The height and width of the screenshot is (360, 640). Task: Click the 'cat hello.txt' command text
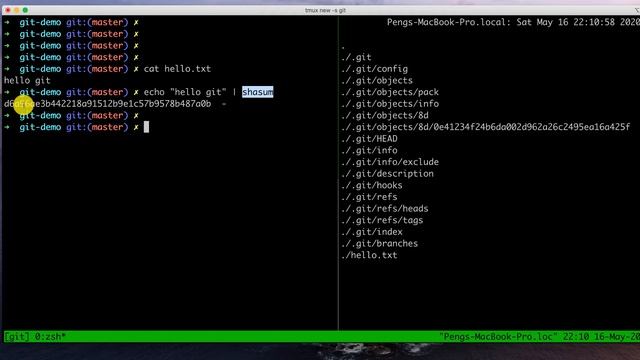tap(177, 69)
